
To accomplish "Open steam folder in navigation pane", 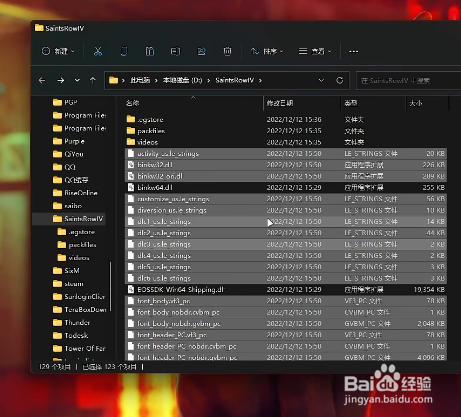I will [68, 284].
